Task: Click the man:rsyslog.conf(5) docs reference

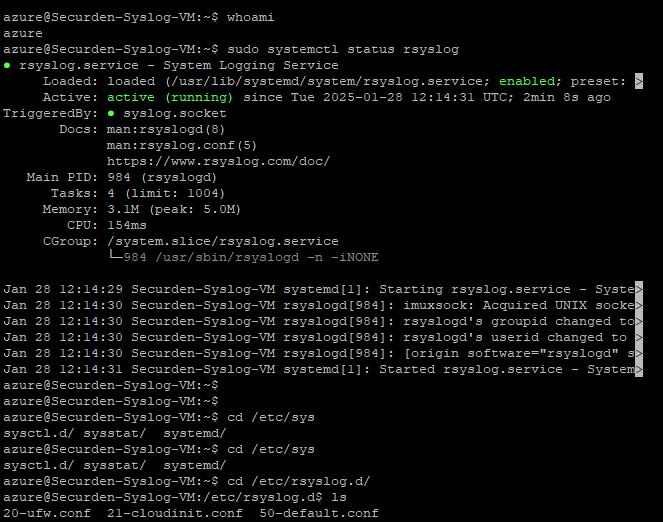Action: tap(182, 145)
